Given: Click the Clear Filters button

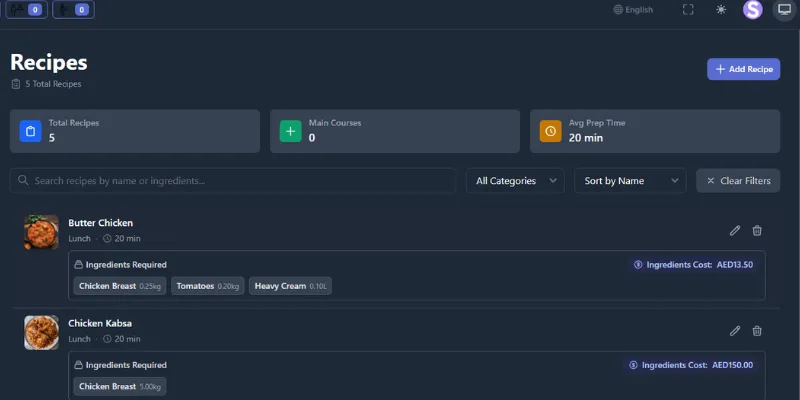Looking at the screenshot, I should pyautogui.click(x=738, y=181).
